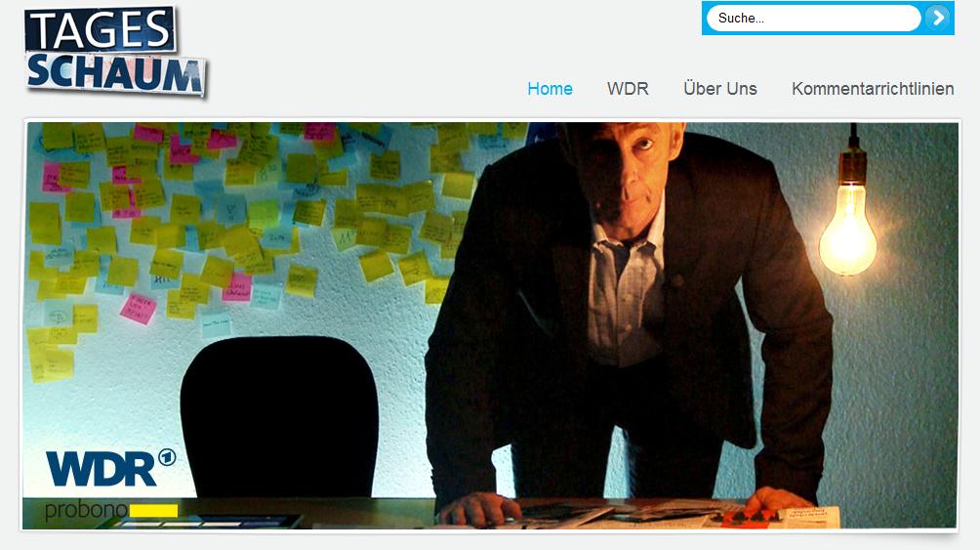
Task: Click the yellow bar next to probono
Action: click(154, 510)
